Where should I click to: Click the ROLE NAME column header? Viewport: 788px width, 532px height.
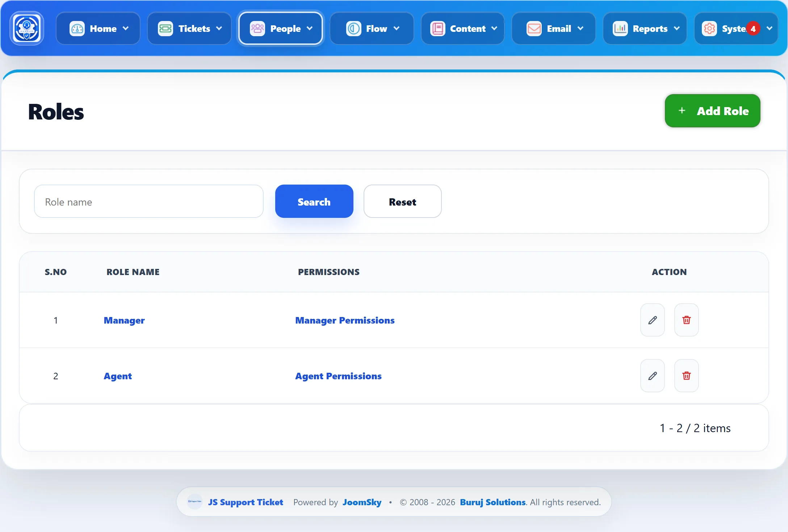pos(133,272)
